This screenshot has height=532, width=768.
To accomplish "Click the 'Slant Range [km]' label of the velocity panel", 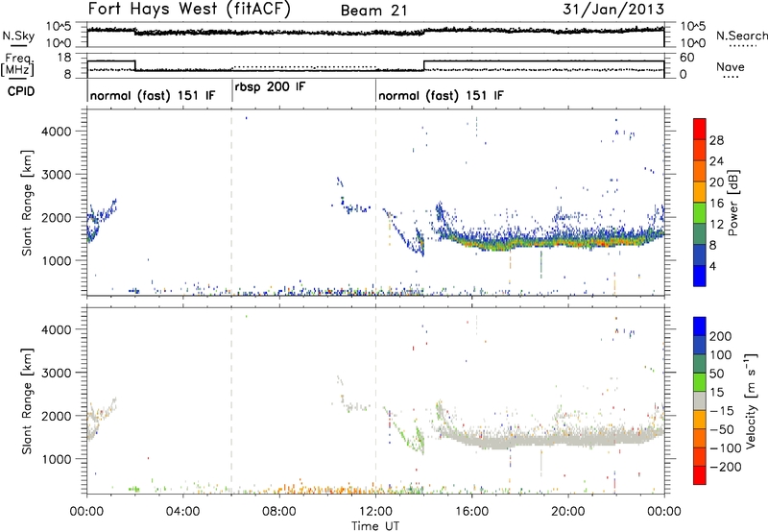I will 27,400.
